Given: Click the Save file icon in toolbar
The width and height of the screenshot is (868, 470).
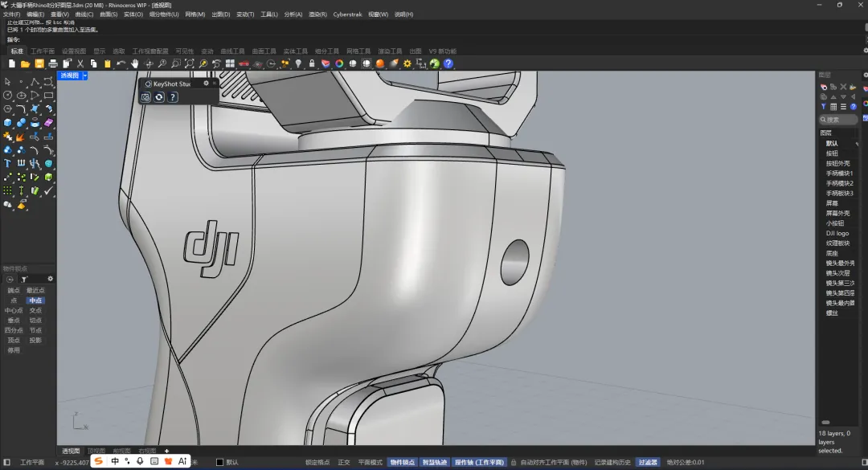Looking at the screenshot, I should point(39,63).
